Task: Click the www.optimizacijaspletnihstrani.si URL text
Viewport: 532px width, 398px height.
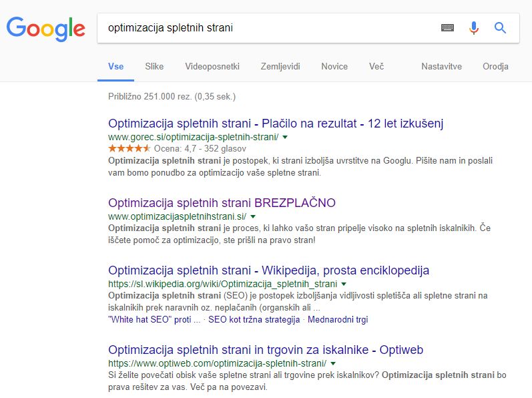Action: pos(178,216)
